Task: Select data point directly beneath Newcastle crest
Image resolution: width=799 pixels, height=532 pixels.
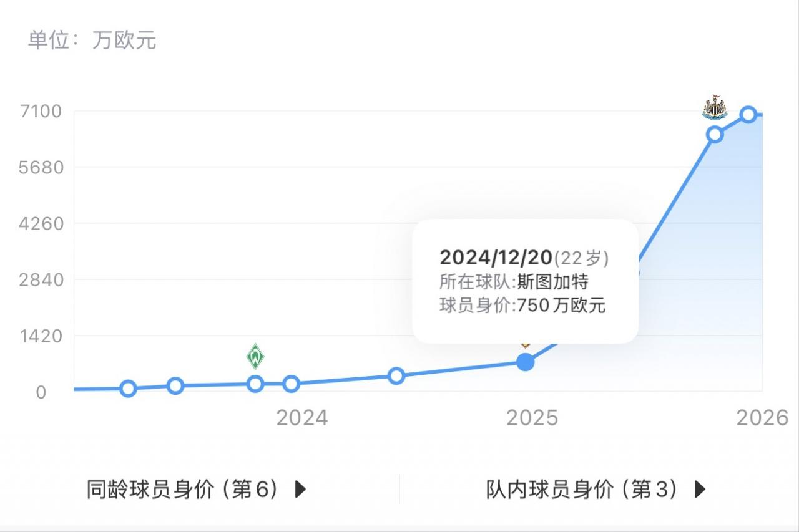Action: point(715,135)
